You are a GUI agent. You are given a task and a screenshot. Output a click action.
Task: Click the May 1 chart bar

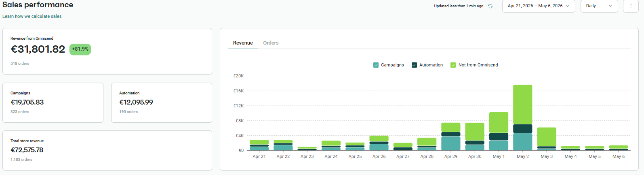pyautogui.click(x=499, y=131)
